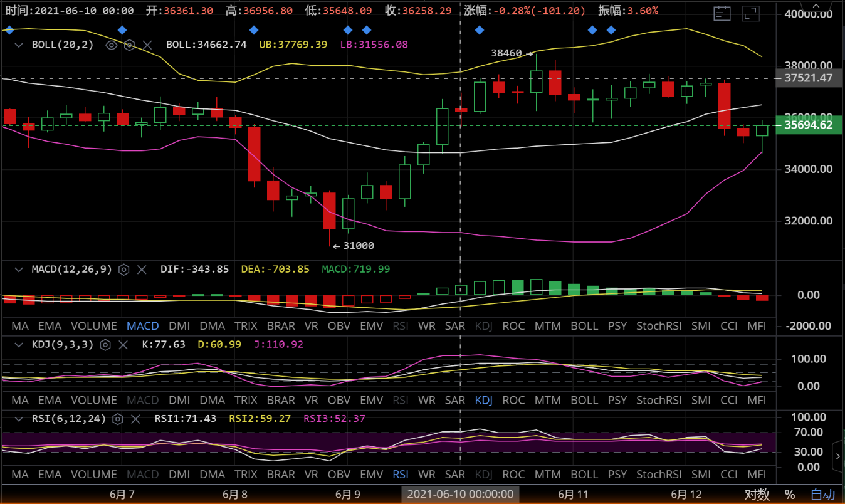Open MACD(12,26,9) settings hexagon icon
This screenshot has width=845, height=504.
124,270
